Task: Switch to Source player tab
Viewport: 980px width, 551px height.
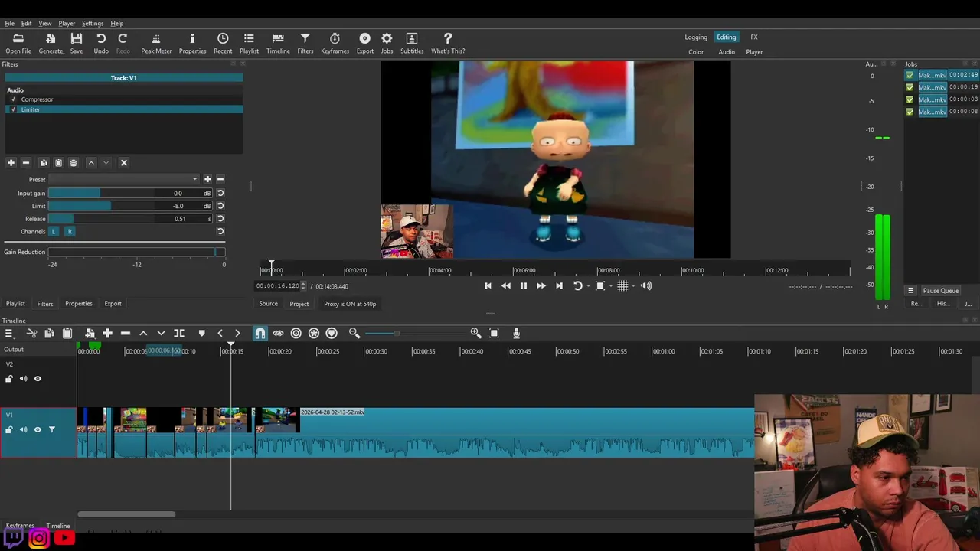Action: (268, 304)
